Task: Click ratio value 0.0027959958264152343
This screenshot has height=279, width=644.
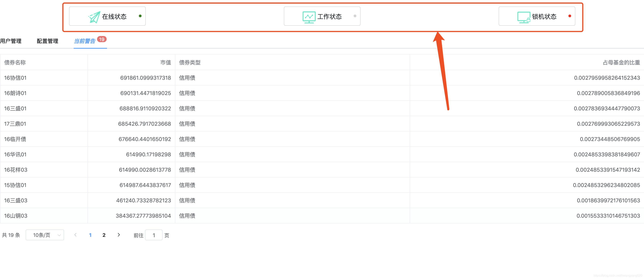Action: pos(607,78)
